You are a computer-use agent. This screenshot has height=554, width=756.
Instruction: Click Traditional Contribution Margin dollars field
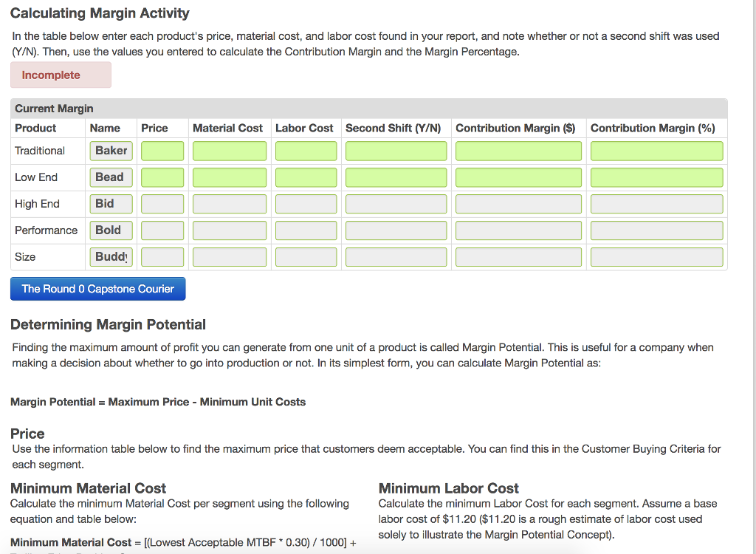(x=518, y=150)
